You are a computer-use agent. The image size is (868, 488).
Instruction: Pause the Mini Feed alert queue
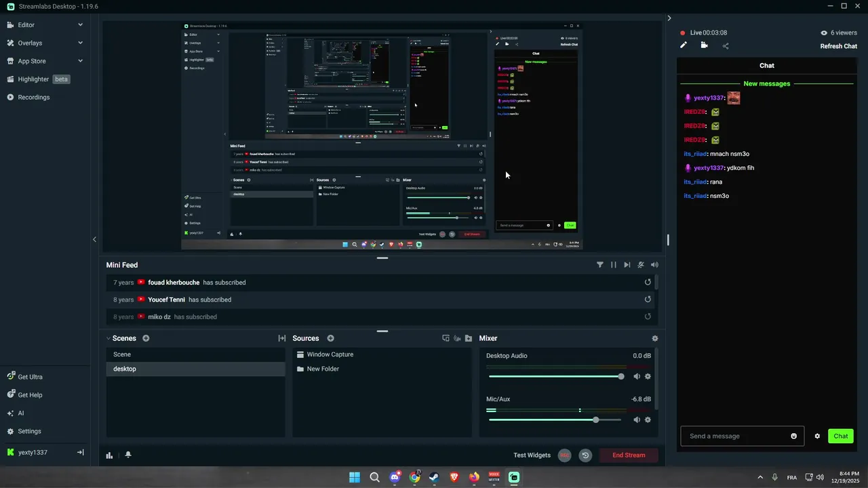pyautogui.click(x=614, y=265)
